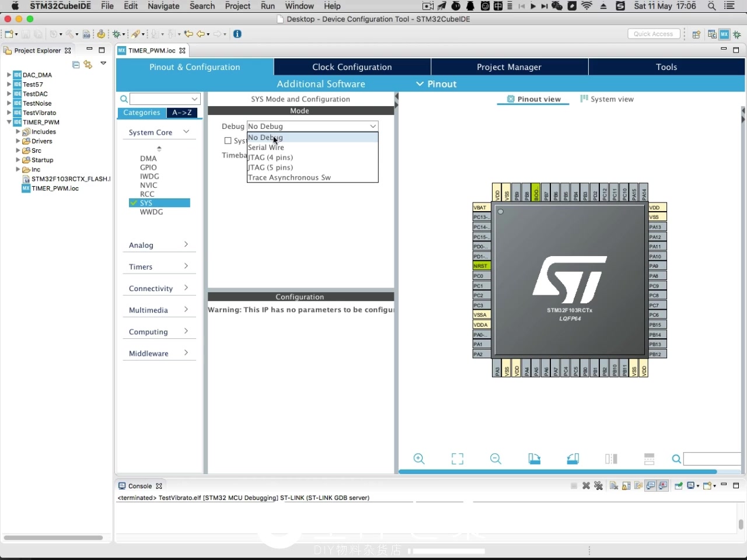Switch to Categories peripheral list
747x560 pixels.
142,113
